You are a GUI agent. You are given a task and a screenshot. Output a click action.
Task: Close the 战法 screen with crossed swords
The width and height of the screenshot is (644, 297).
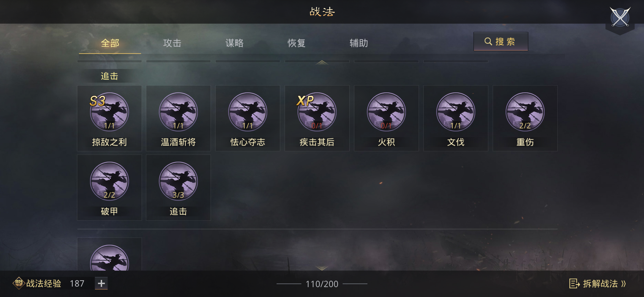(x=620, y=17)
